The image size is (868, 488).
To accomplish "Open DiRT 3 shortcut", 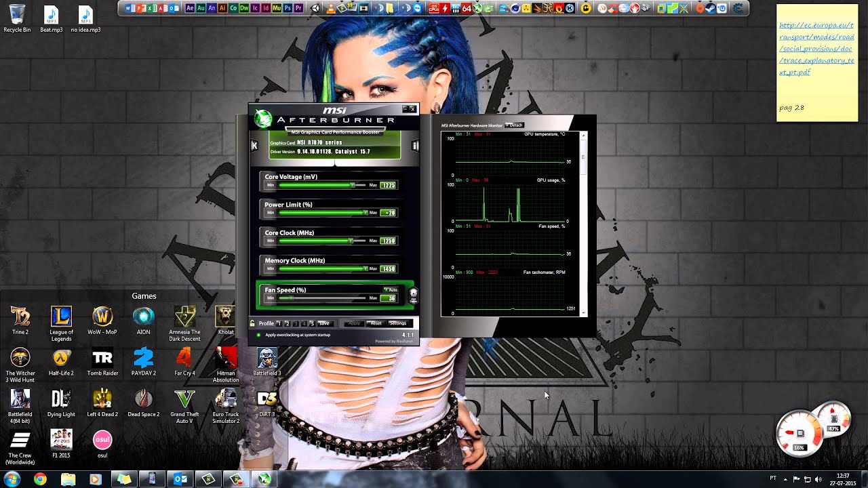I will 267,403.
